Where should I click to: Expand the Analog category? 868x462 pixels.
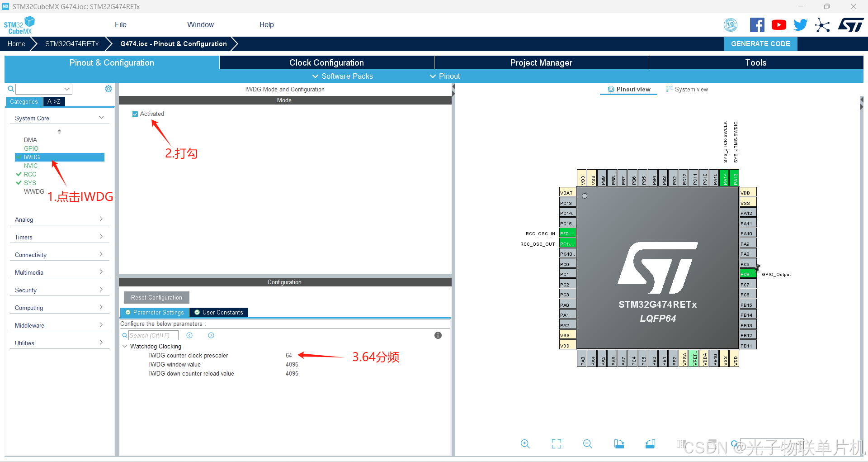coord(59,219)
